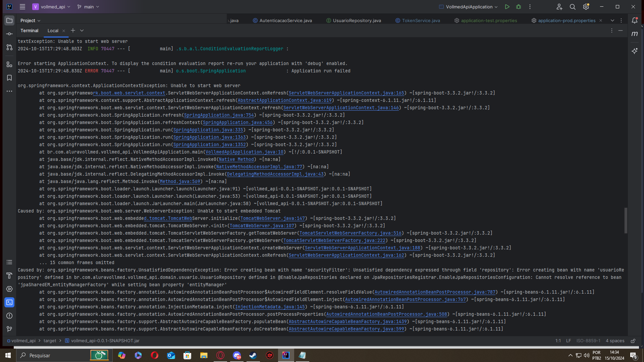Open the vollmed_api project dropdown
This screenshot has width=644, height=362.
pyautogui.click(x=51, y=7)
